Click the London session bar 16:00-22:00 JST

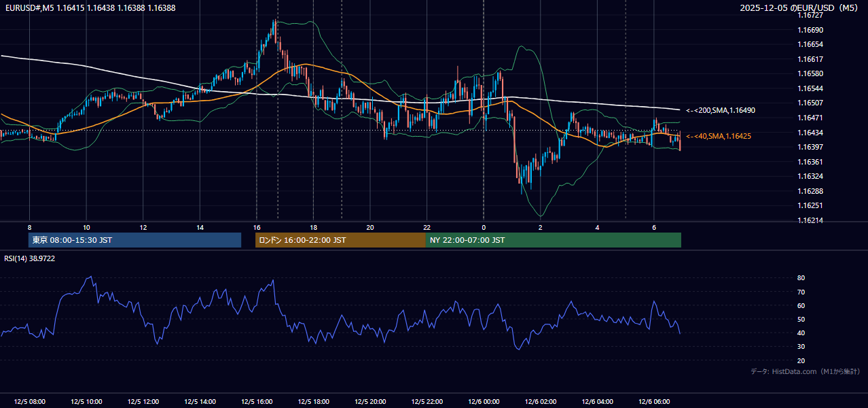tap(340, 240)
